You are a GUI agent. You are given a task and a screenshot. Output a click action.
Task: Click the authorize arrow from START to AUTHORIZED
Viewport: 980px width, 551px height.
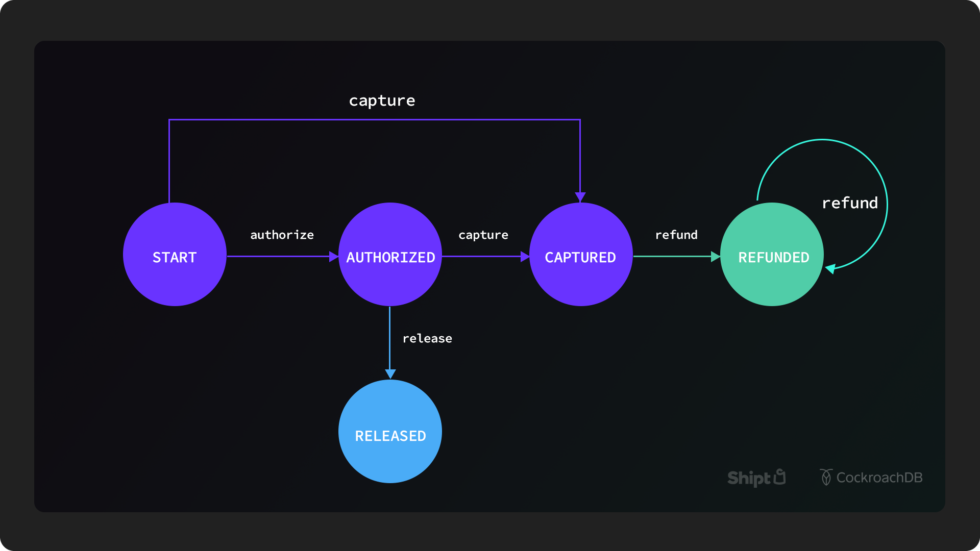point(282,257)
